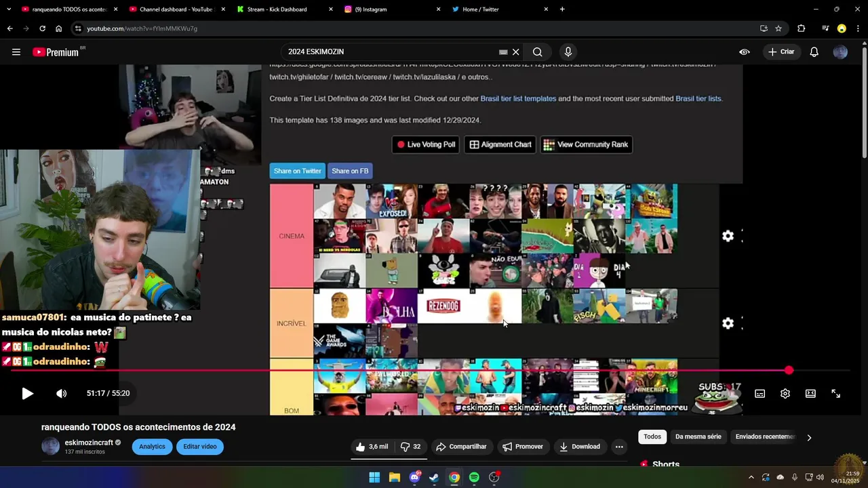Open the Criar create menu
Screen dimensions: 868x488
[x=781, y=52]
